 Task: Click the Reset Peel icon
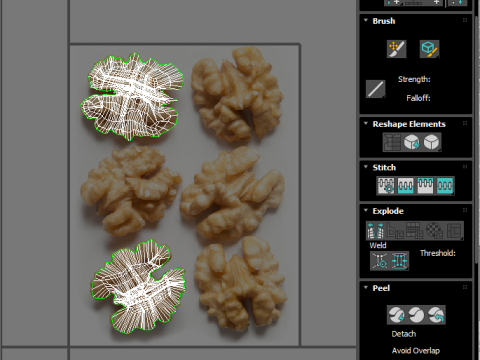pyautogui.click(x=436, y=315)
